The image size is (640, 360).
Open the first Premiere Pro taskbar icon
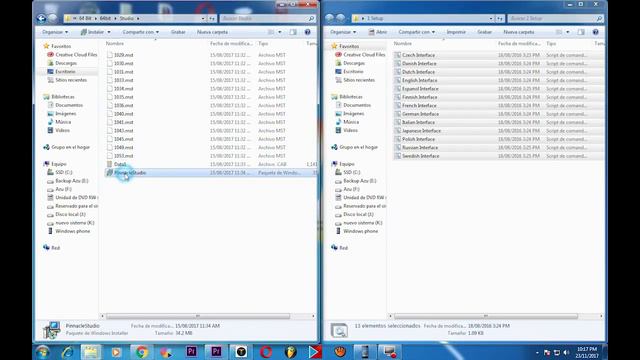coord(191,352)
